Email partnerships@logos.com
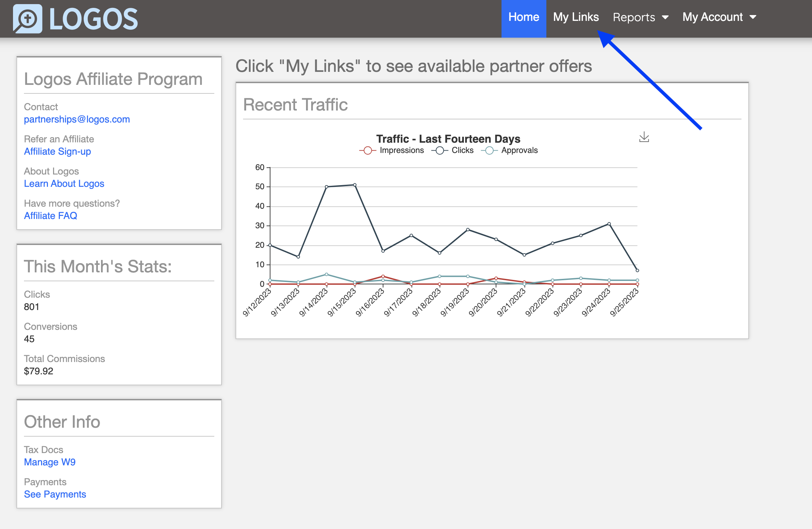The height and width of the screenshot is (529, 812). click(77, 119)
